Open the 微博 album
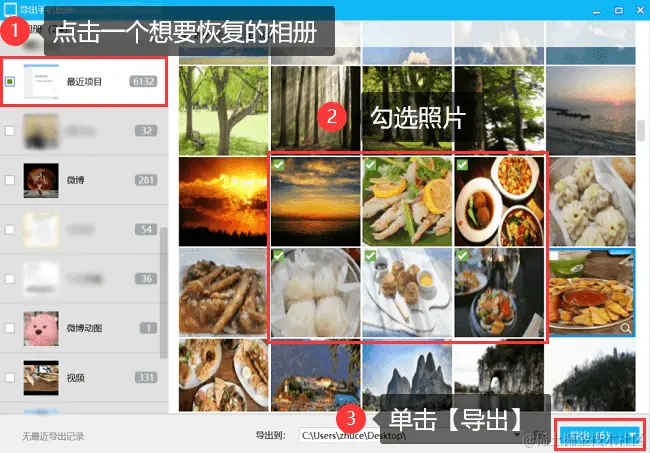Image resolution: width=650 pixels, height=453 pixels. (x=84, y=180)
